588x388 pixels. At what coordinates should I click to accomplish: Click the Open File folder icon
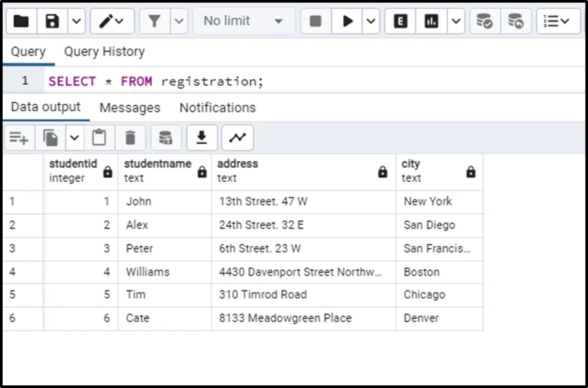(x=21, y=21)
